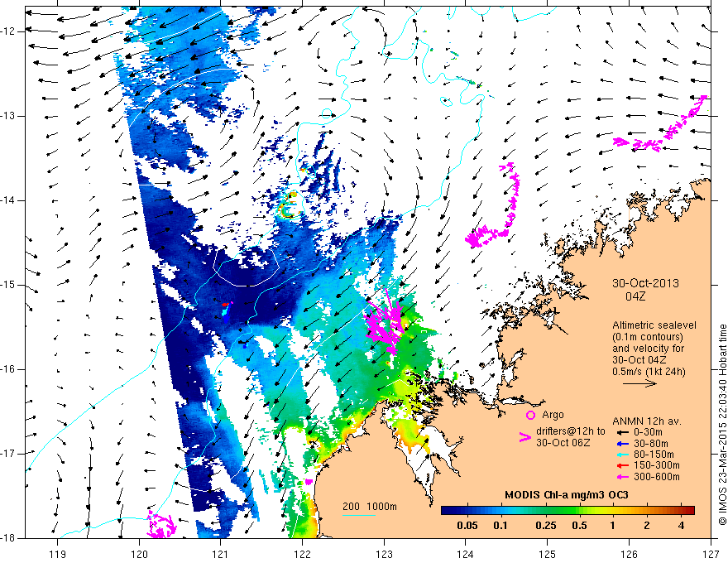Image resolution: width=728 pixels, height=563 pixels.
Task: Click the longitude axis label 125
Action: point(548,554)
